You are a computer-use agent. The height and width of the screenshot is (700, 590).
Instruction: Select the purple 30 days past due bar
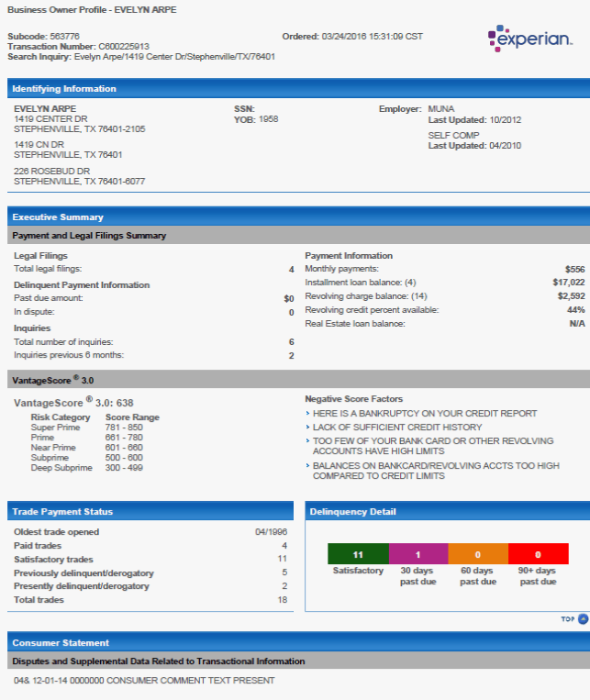click(x=418, y=554)
